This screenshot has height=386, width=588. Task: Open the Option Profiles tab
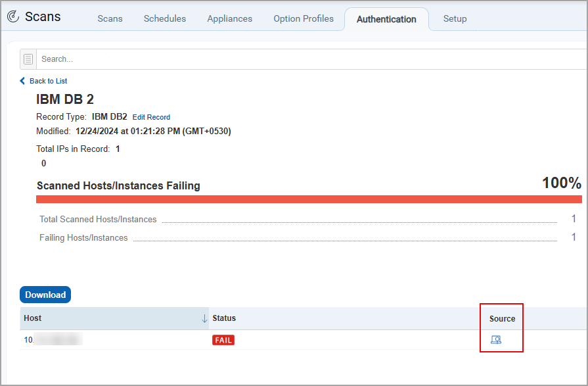[x=303, y=18]
